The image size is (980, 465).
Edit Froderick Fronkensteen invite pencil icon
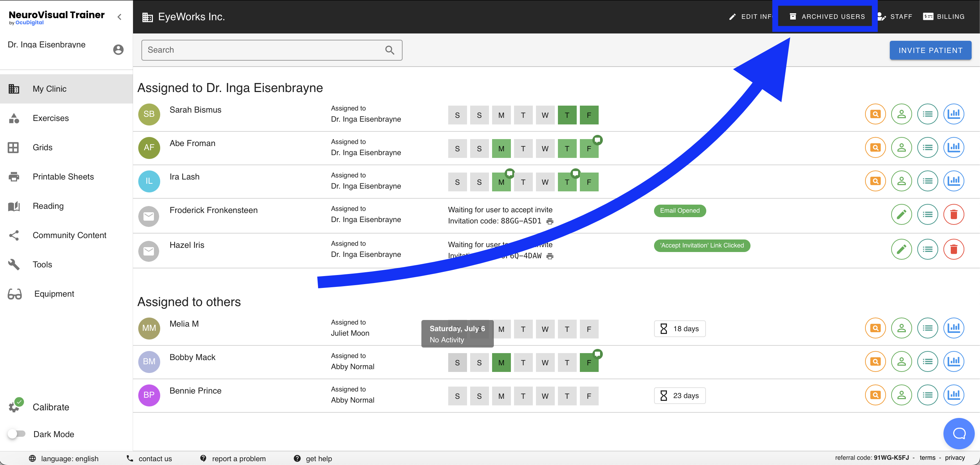[901, 215]
